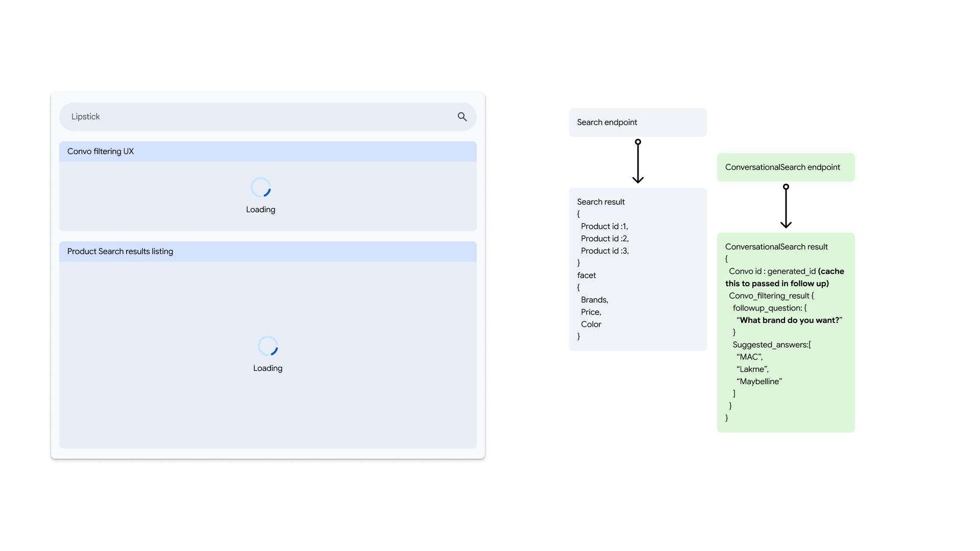Select the "Lakme" suggested answer
Image resolution: width=980 pixels, height=551 pixels.
[x=752, y=369]
